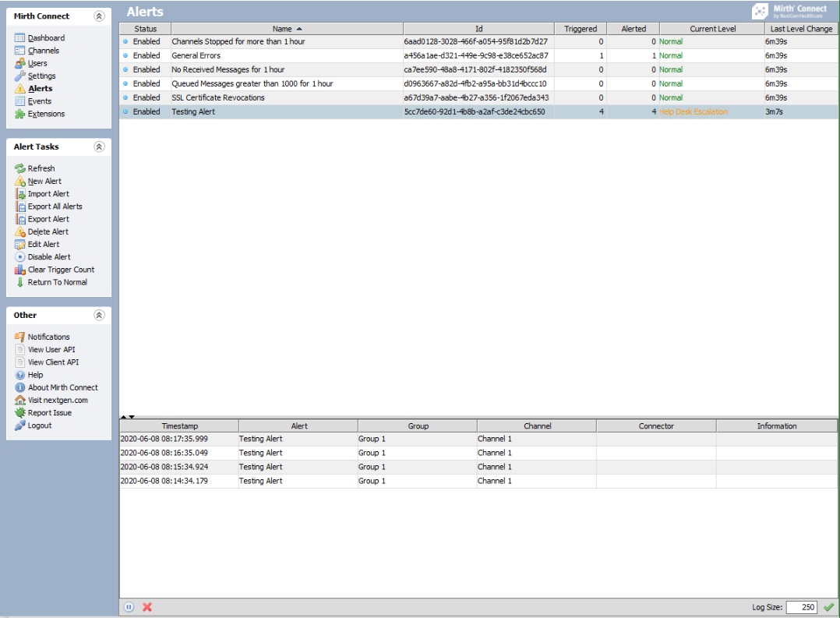Pause the alert log
This screenshot has height=618, width=840.
pyautogui.click(x=129, y=607)
